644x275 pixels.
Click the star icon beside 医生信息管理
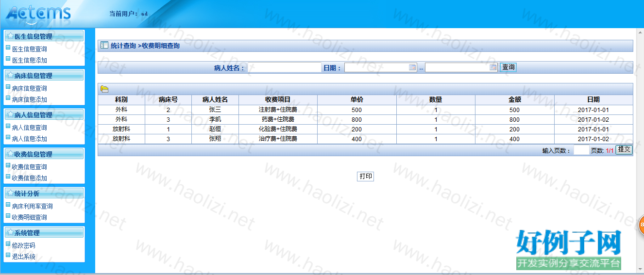10,36
